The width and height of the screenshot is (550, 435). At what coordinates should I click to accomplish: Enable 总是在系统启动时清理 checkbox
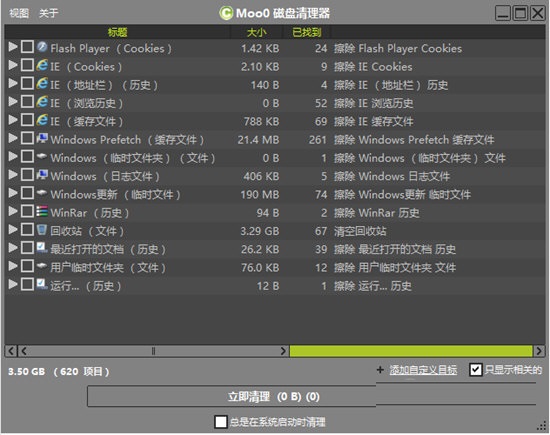pos(221,421)
